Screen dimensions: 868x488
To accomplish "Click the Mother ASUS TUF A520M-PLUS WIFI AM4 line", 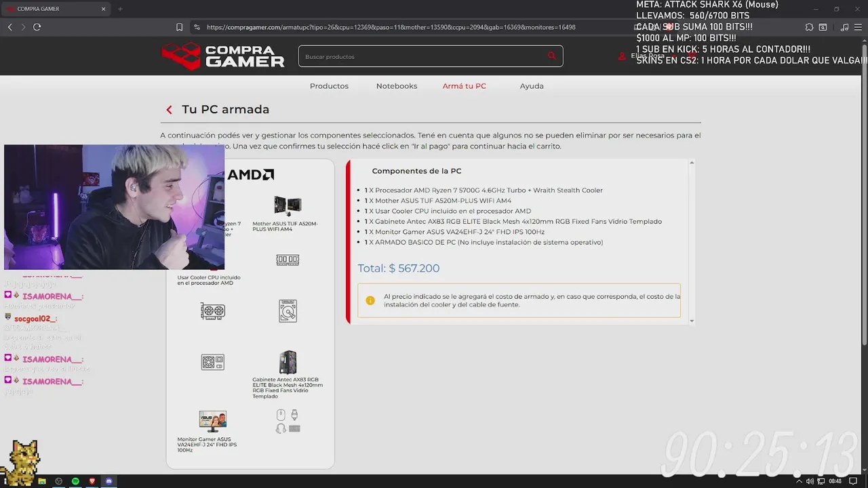I will (x=438, y=201).
